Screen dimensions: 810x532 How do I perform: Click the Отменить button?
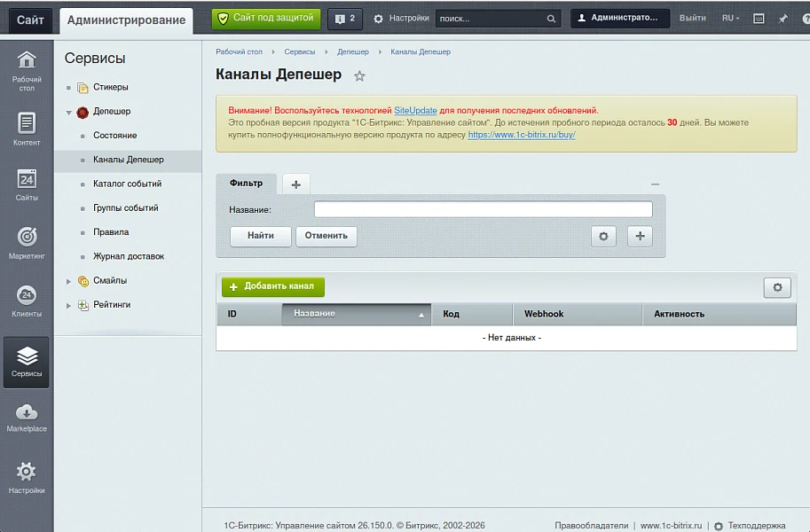pos(326,236)
